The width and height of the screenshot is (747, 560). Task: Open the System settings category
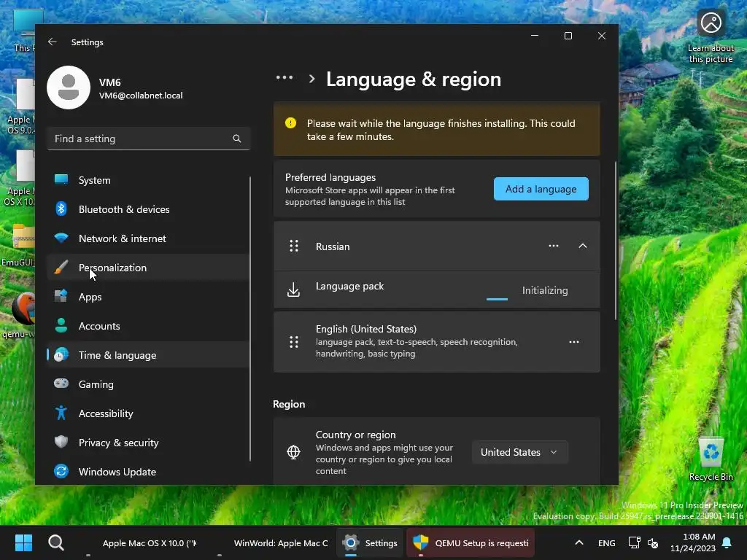(x=148, y=180)
